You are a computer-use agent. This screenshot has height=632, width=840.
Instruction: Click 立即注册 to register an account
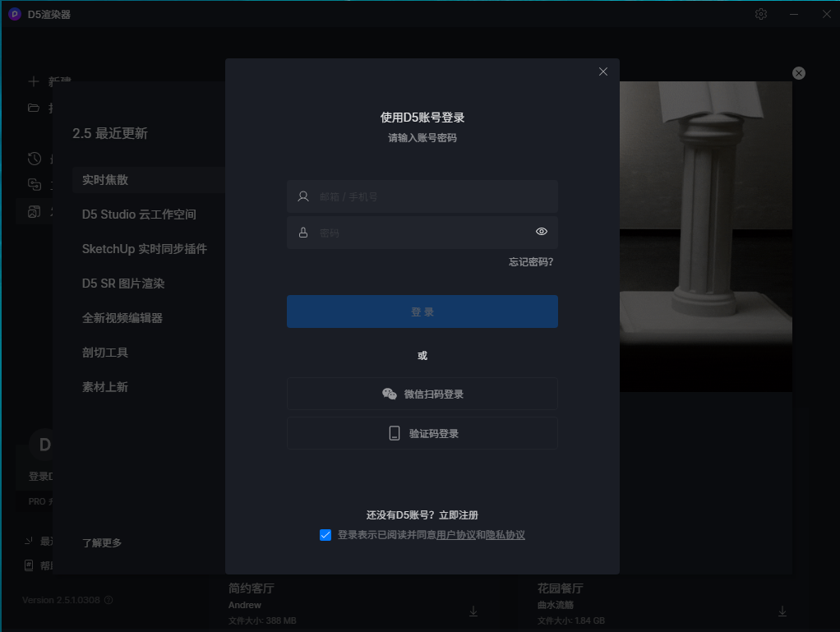click(459, 515)
